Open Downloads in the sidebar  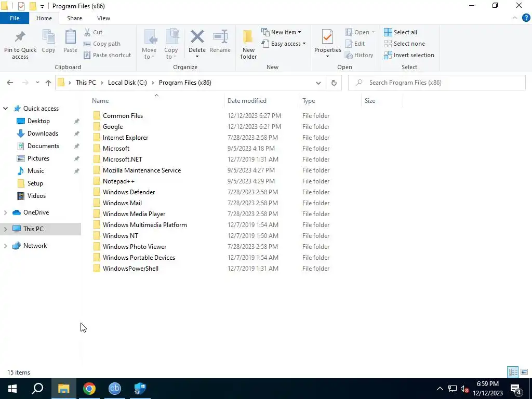coord(43,134)
